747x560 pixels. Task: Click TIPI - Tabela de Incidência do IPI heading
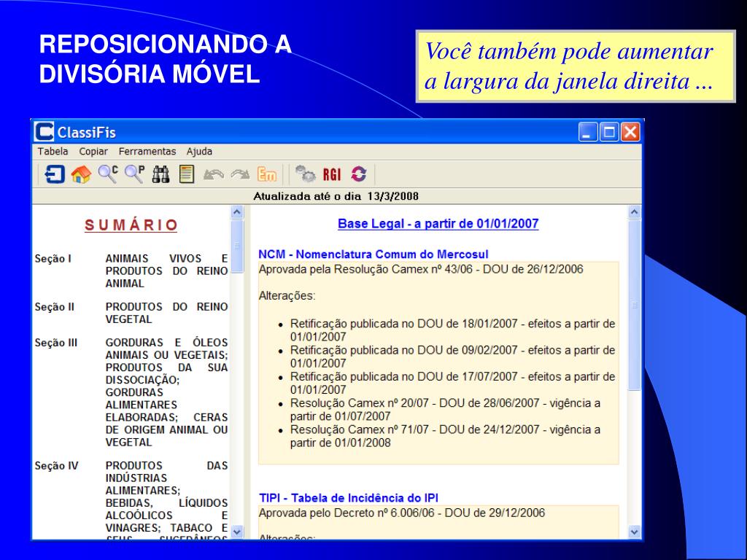click(x=349, y=498)
